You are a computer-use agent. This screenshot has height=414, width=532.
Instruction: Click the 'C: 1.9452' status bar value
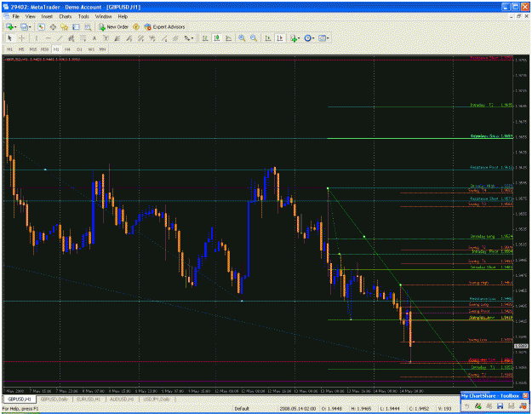click(420, 409)
